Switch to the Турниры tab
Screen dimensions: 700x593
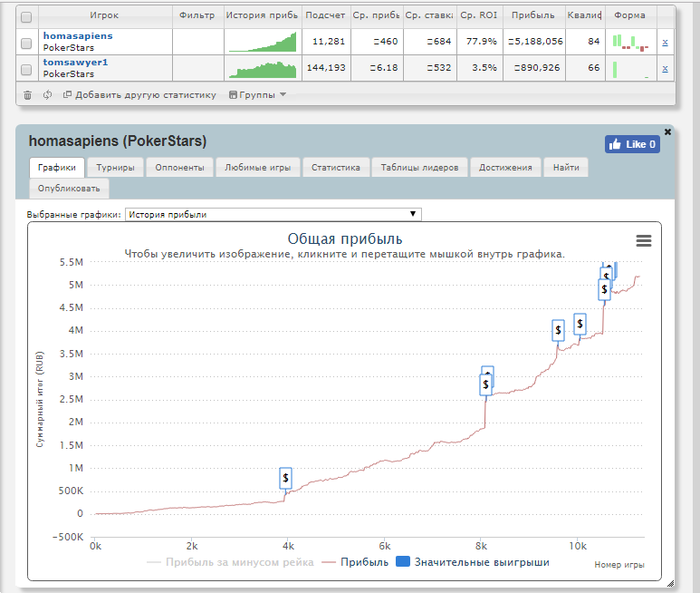[x=115, y=167]
